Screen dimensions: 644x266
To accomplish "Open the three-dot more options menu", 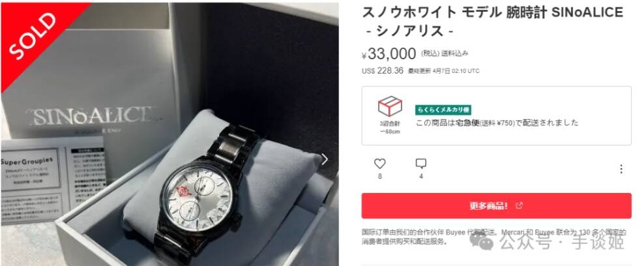I will click(621, 169).
